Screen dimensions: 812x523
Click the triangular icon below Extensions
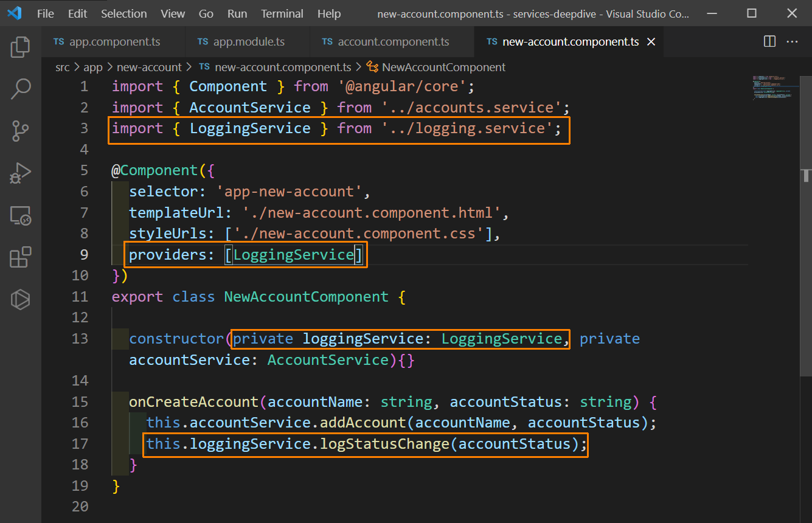coord(21,299)
